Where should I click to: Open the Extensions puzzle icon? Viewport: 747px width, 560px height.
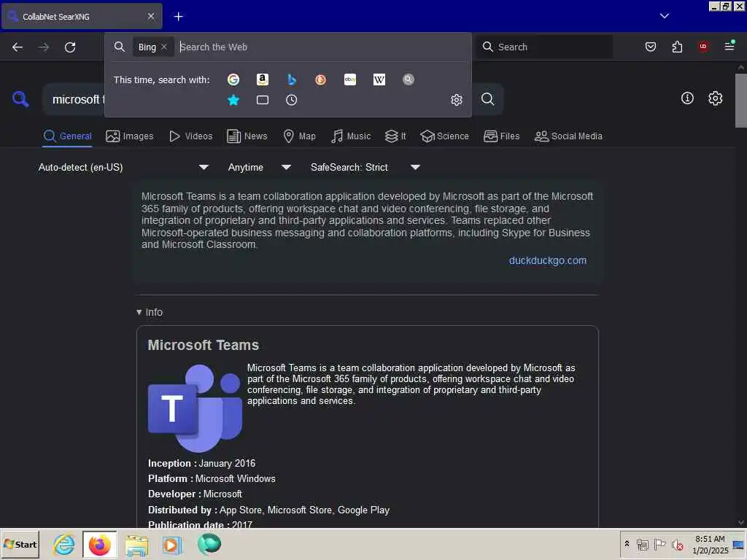(677, 47)
